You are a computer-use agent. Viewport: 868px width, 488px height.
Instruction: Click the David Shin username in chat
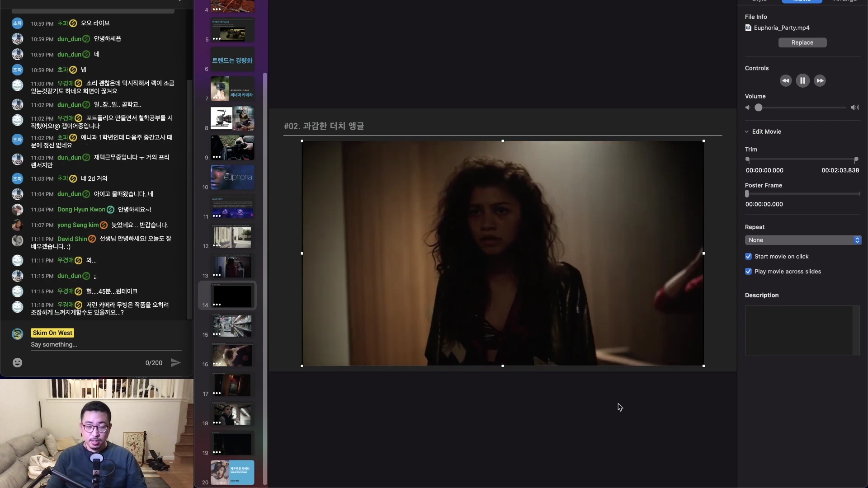click(x=72, y=239)
